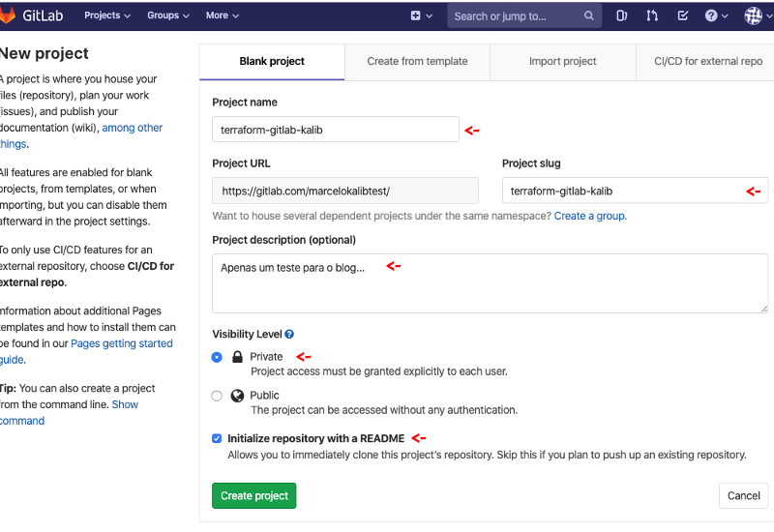Screen dimensions: 774x532
Task: Switch to the Import project tab
Action: point(563,62)
